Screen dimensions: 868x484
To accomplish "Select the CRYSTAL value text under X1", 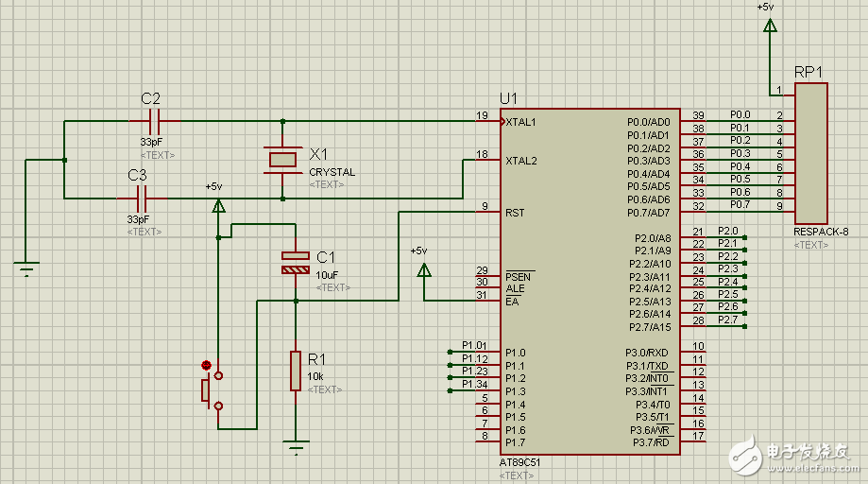I will (332, 172).
